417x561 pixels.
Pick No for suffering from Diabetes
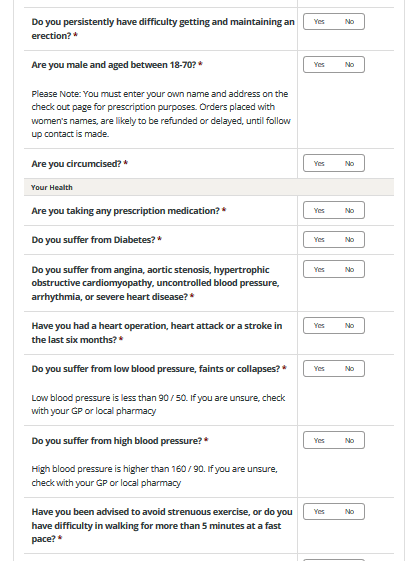(x=349, y=240)
